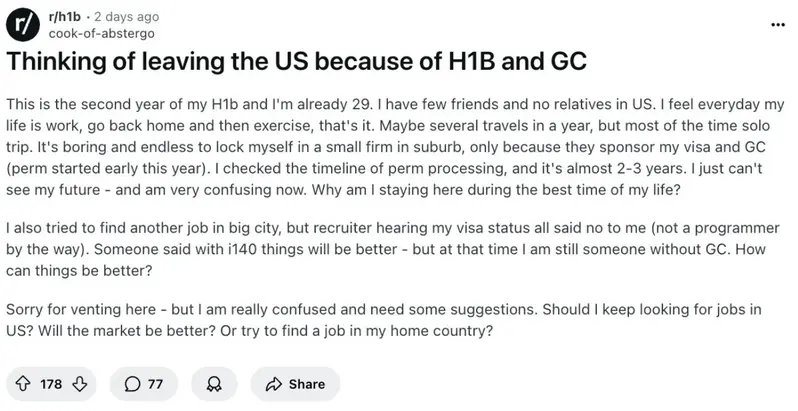Viewport: 798px width, 411px height.
Task: Give an award using the award icon
Action: pos(213,384)
